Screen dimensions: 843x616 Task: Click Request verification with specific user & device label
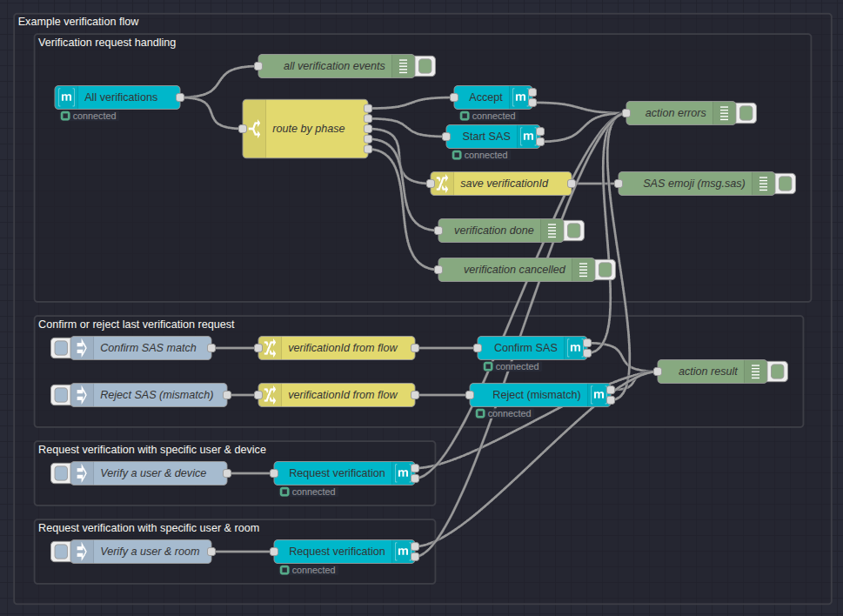(x=152, y=450)
